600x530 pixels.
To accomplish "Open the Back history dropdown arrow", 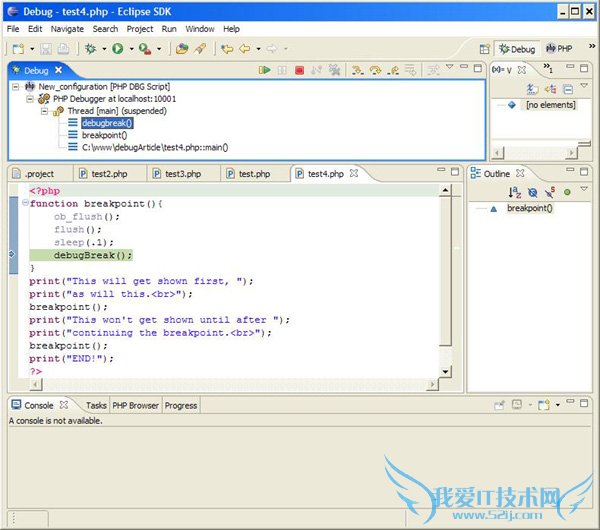I will pyautogui.click(x=258, y=49).
